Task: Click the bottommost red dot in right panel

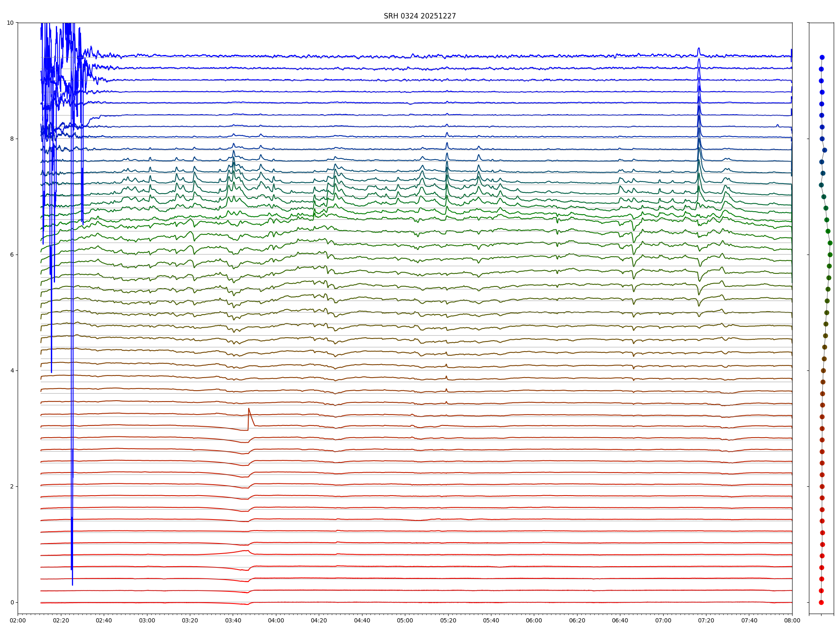Action: pos(821,602)
